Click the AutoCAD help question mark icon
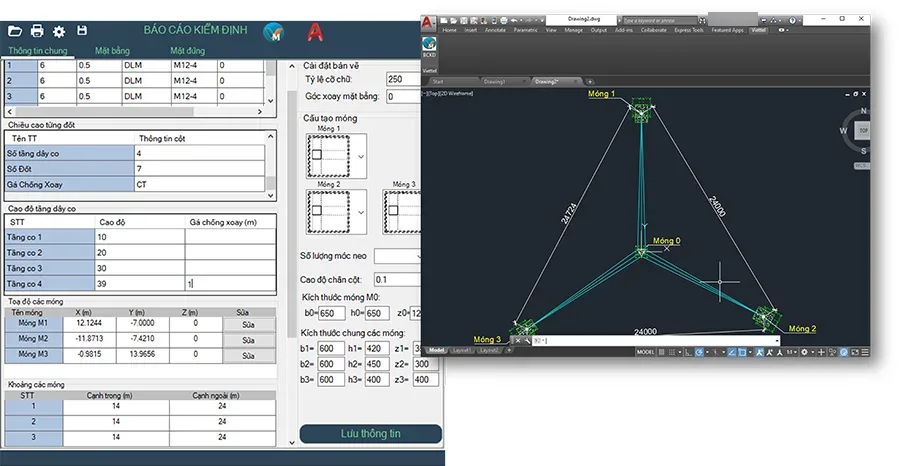The height and width of the screenshot is (466, 900). click(x=792, y=20)
